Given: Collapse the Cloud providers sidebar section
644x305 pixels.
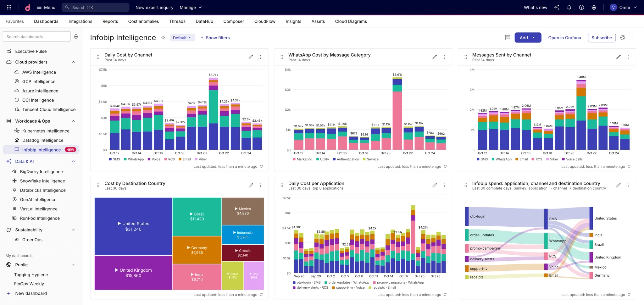Looking at the screenshot, I should (x=73, y=62).
